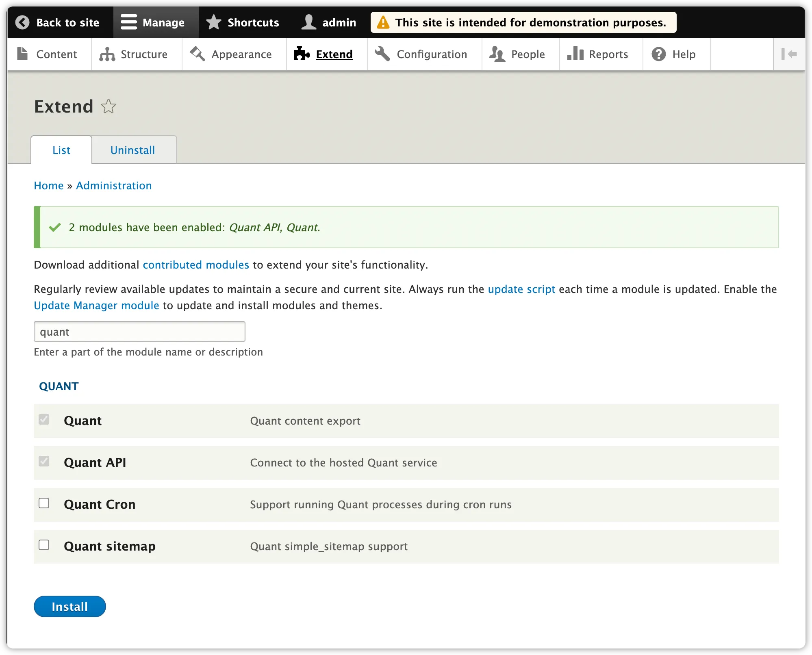This screenshot has height=655, width=812.
Task: Enable the Quant Cron module checkbox
Action: [x=44, y=503]
